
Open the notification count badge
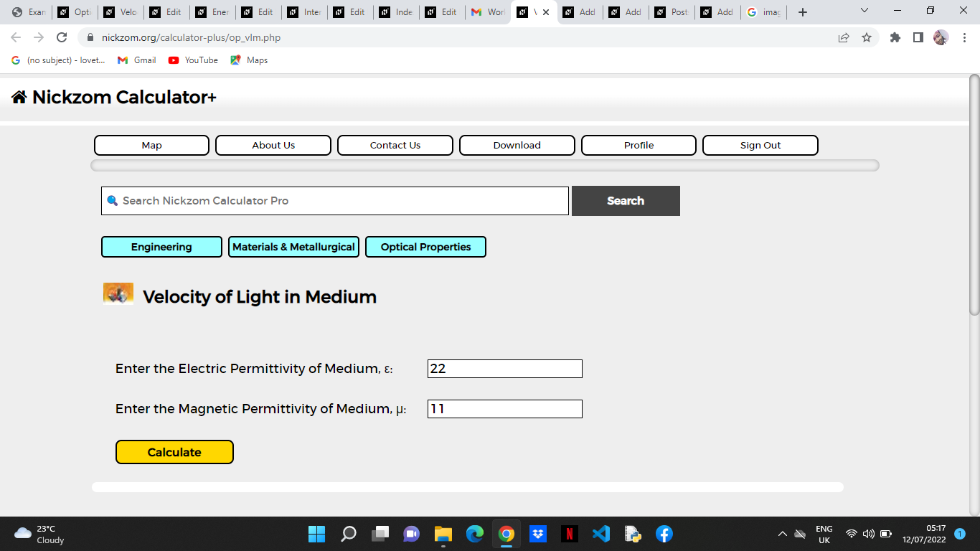click(x=960, y=534)
